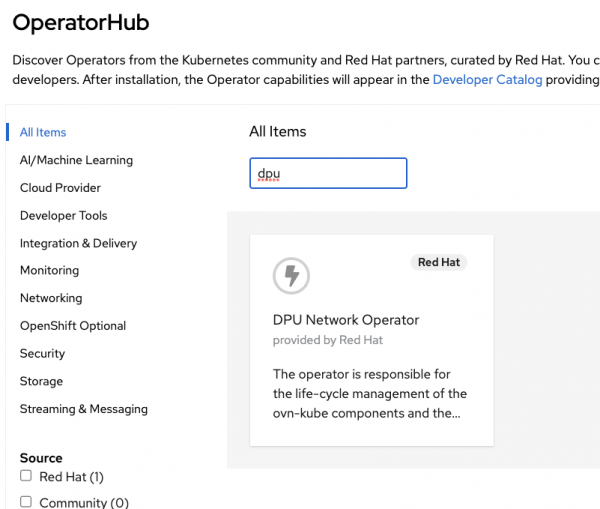Open the operator card description text

click(369, 394)
